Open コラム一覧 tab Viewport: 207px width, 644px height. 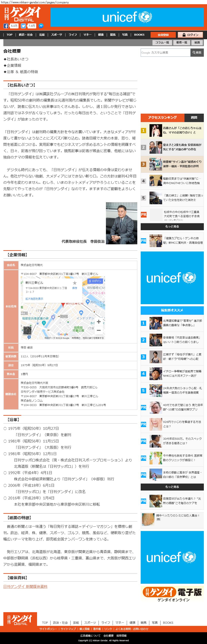pyautogui.click(x=162, y=43)
